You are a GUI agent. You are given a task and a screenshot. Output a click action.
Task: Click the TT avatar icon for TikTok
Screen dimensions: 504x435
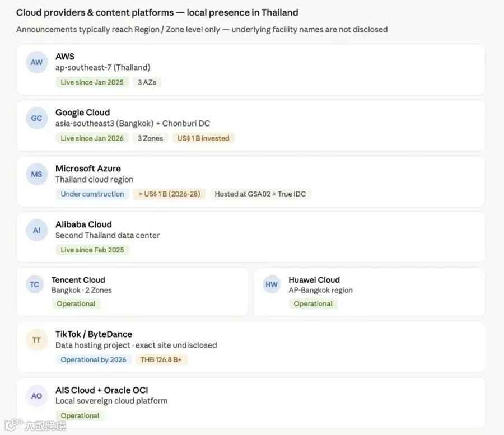point(36,340)
